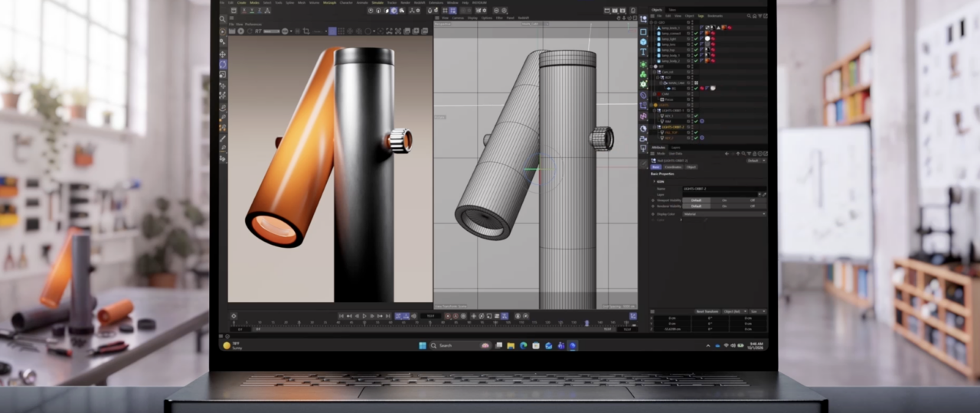Open the File menu in Redshift RenderView
This screenshot has width=980, height=413.
pyautogui.click(x=231, y=24)
